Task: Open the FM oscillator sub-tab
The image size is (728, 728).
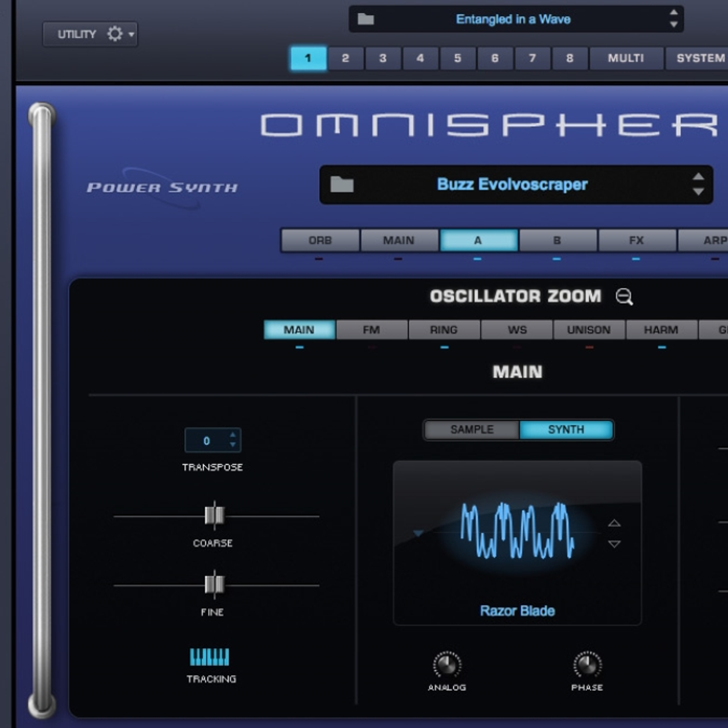Action: click(x=371, y=329)
